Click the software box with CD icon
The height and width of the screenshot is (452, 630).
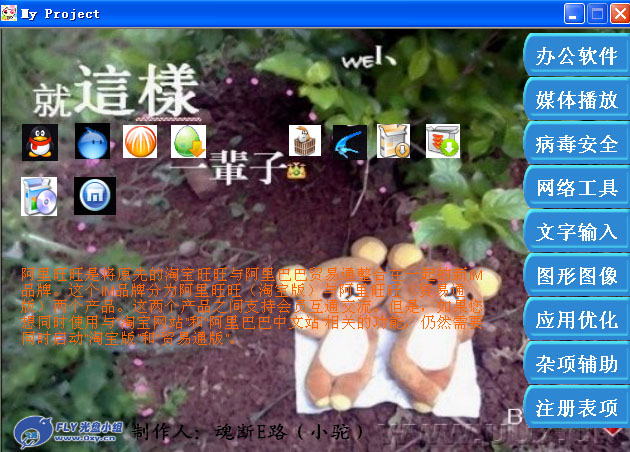39,196
